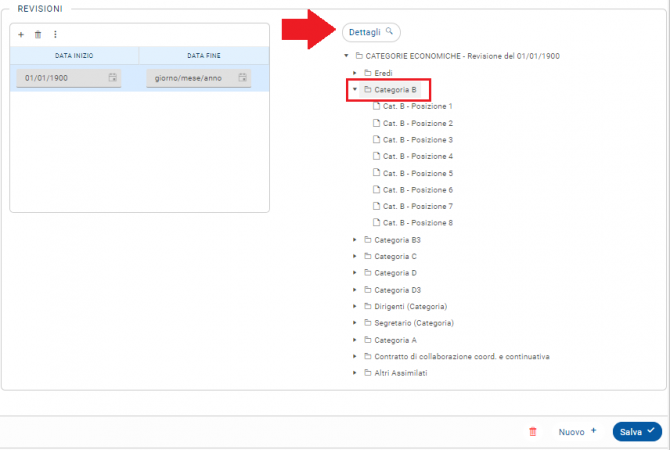Click the Data Fine giorno/mese/anno field
670x450 pixels.
198,78
